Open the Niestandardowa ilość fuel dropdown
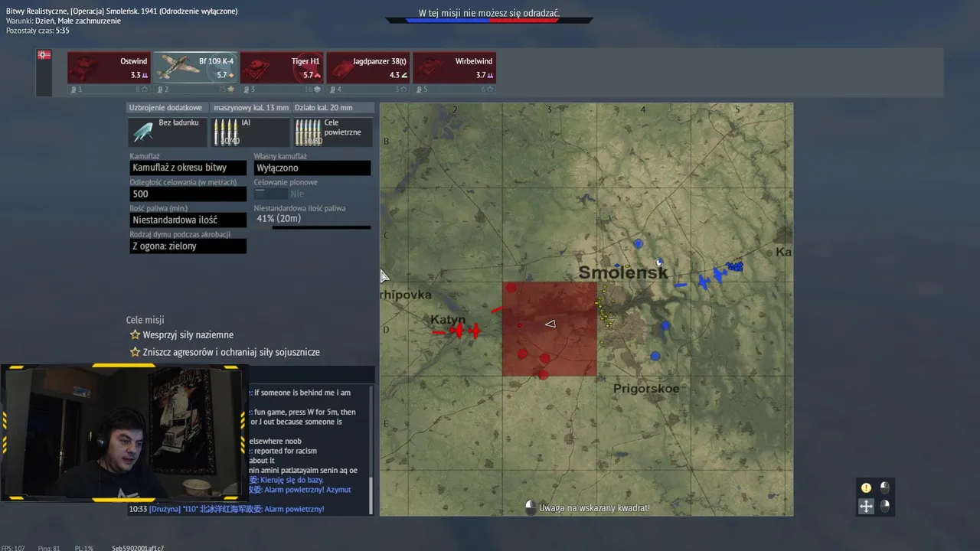 click(x=188, y=220)
